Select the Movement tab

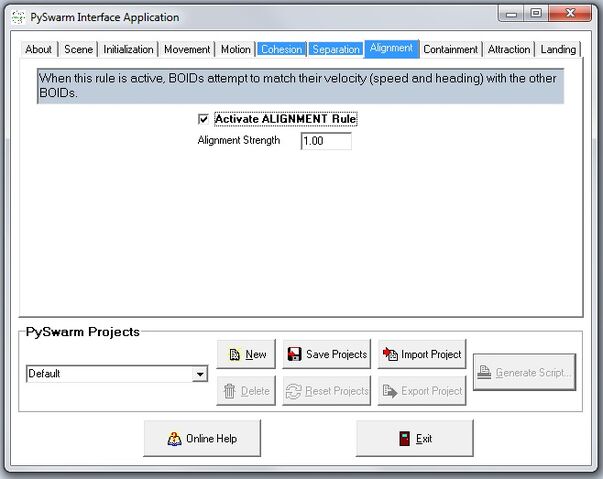(187, 50)
